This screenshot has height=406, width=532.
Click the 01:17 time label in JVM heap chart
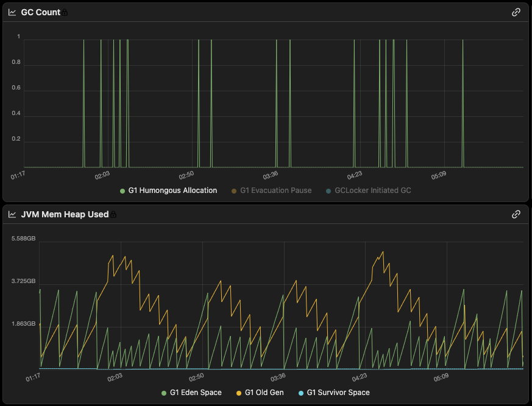coord(33,377)
